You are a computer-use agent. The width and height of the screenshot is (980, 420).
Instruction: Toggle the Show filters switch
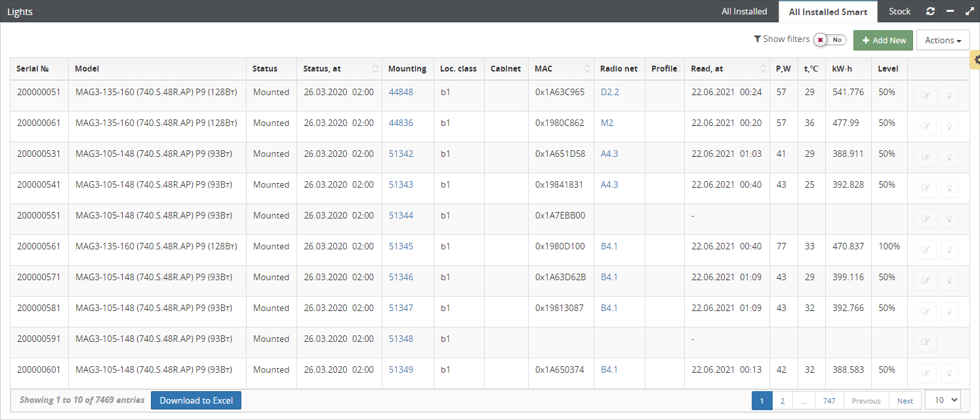[830, 40]
